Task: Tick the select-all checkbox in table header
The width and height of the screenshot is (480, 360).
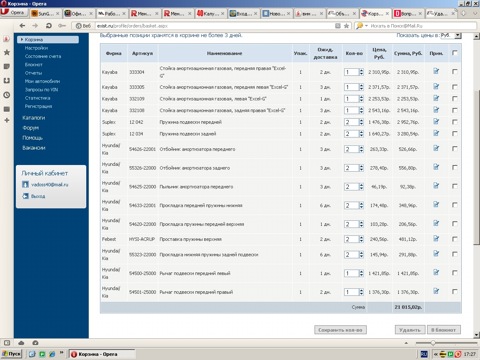Action: click(455, 53)
